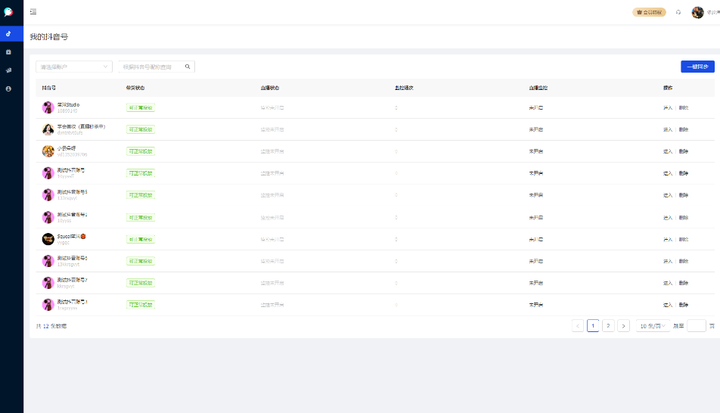Open the 10 条/页 page size dropdown
The width and height of the screenshot is (720, 413).
(652, 326)
